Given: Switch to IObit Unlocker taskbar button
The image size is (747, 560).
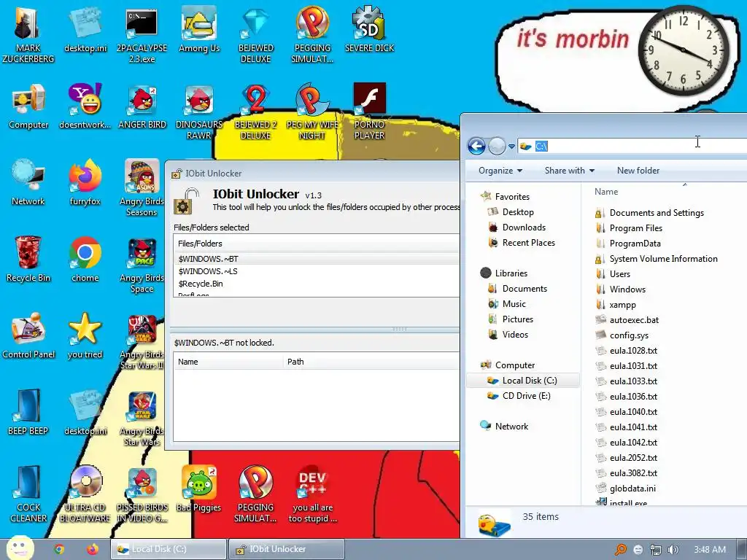Looking at the screenshot, I should pos(286,549).
